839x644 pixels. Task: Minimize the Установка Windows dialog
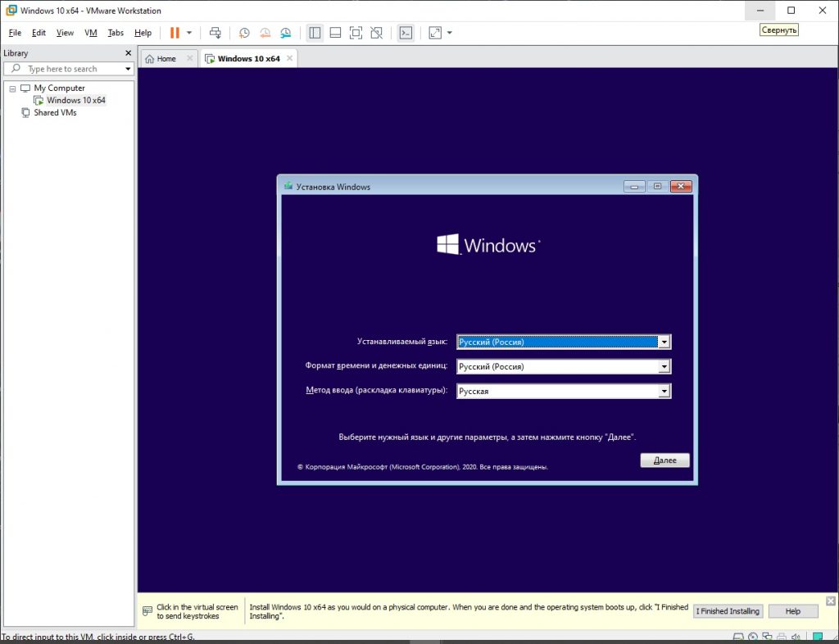634,186
